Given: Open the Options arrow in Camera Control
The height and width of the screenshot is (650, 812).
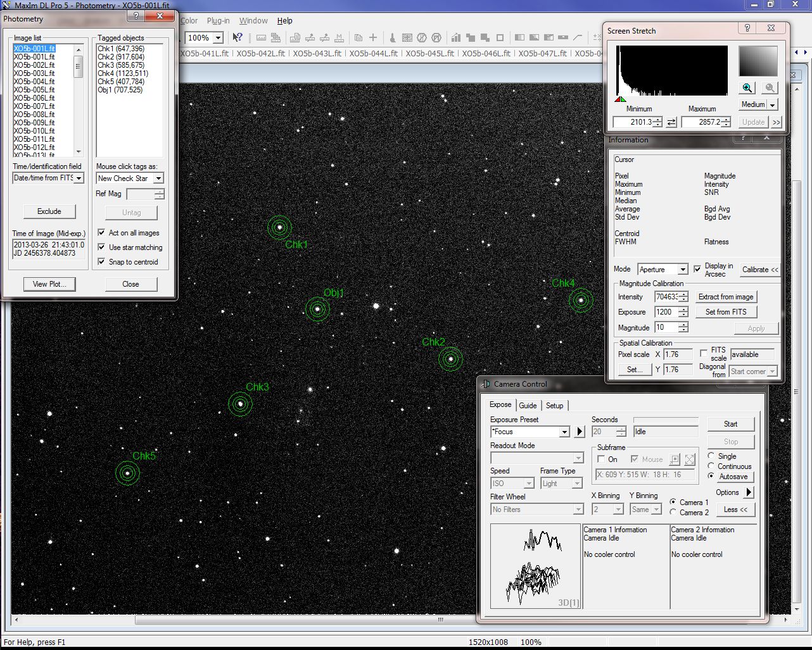Looking at the screenshot, I should 749,492.
